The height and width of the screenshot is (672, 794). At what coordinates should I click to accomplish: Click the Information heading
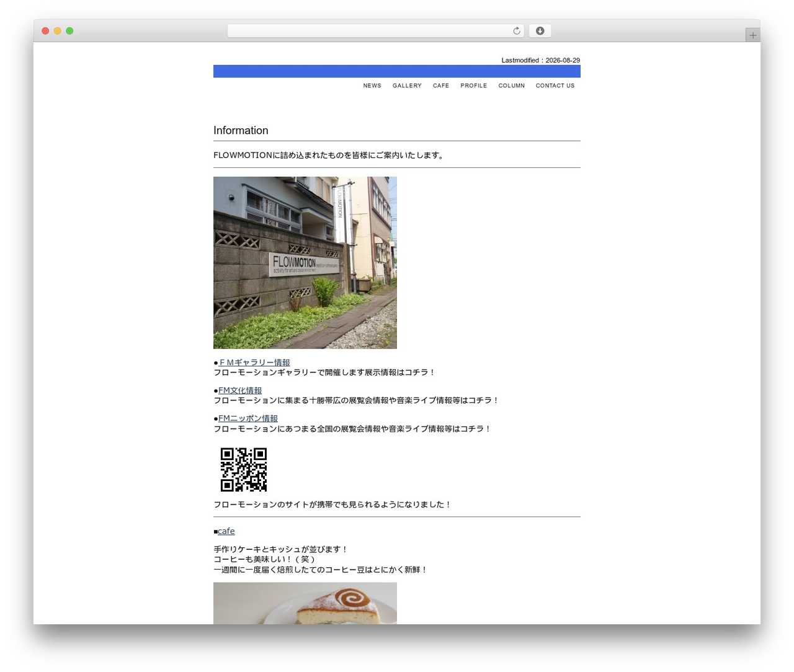tap(241, 130)
